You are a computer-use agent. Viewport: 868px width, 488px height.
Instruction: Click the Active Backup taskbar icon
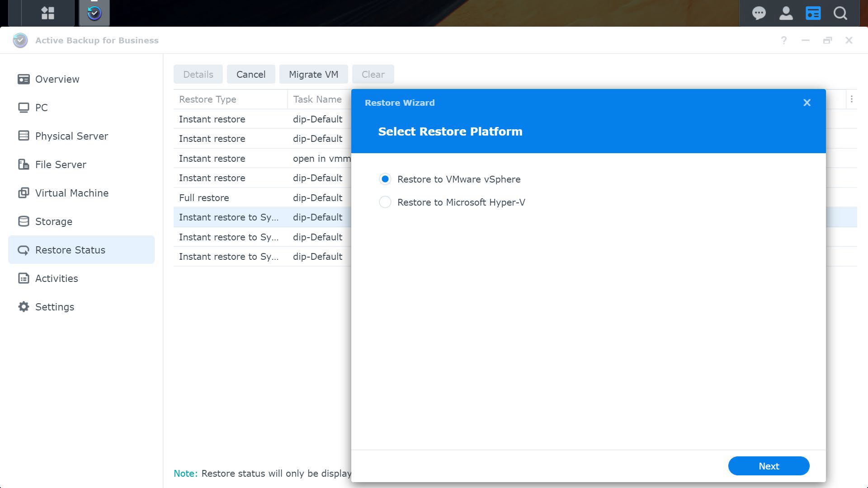(94, 13)
